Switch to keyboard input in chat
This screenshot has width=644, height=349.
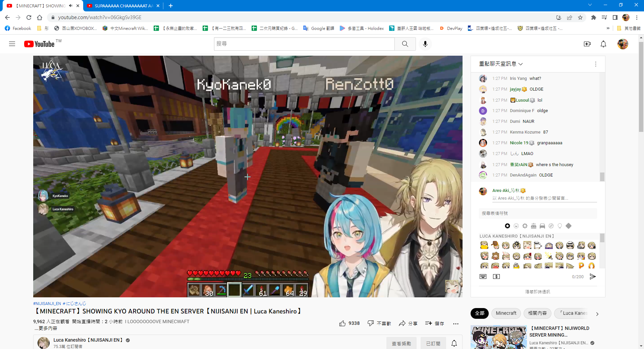(483, 277)
